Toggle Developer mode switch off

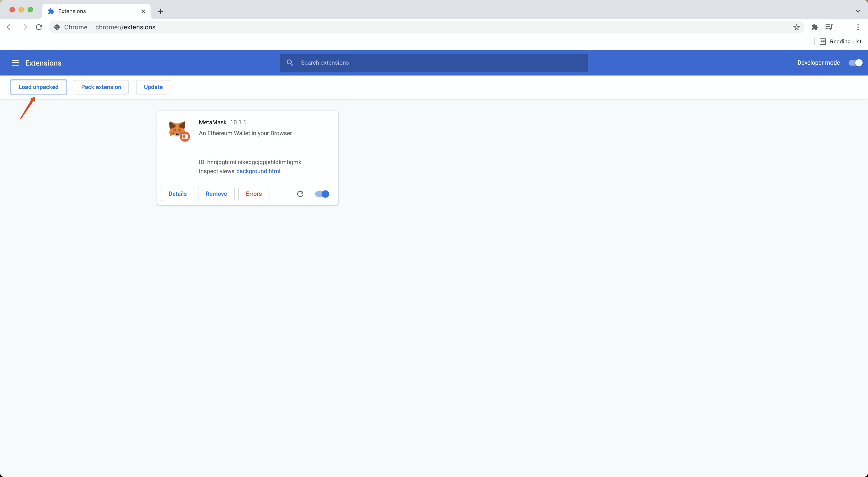click(x=855, y=63)
